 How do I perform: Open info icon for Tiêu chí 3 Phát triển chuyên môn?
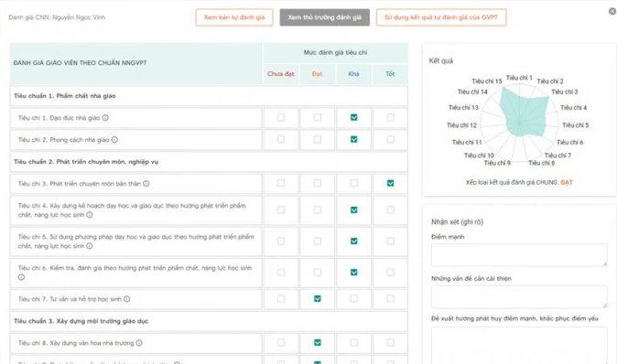point(146,184)
